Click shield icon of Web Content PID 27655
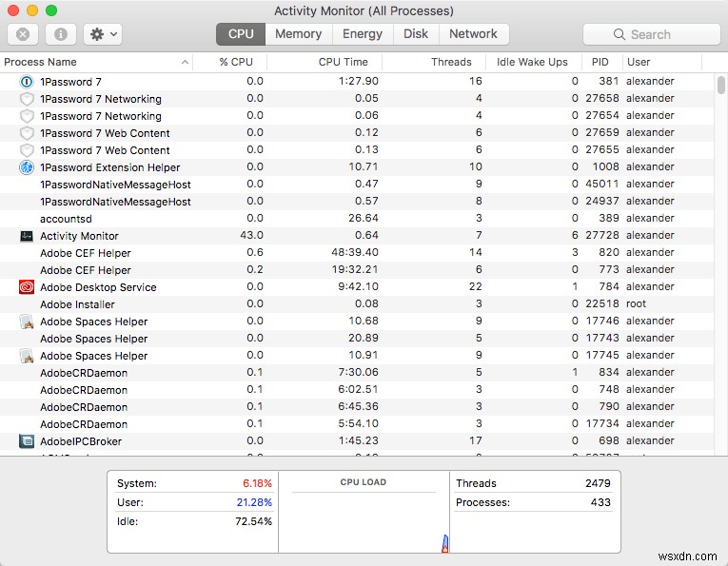 tap(27, 151)
